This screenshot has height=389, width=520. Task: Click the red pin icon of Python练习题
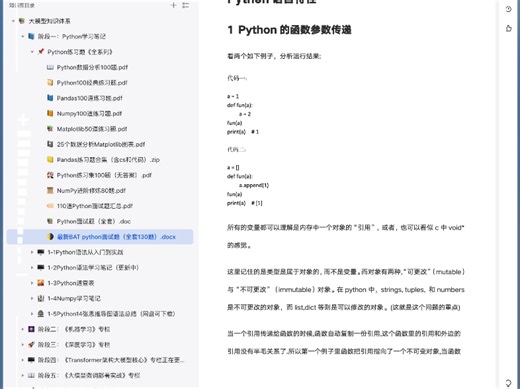41,52
